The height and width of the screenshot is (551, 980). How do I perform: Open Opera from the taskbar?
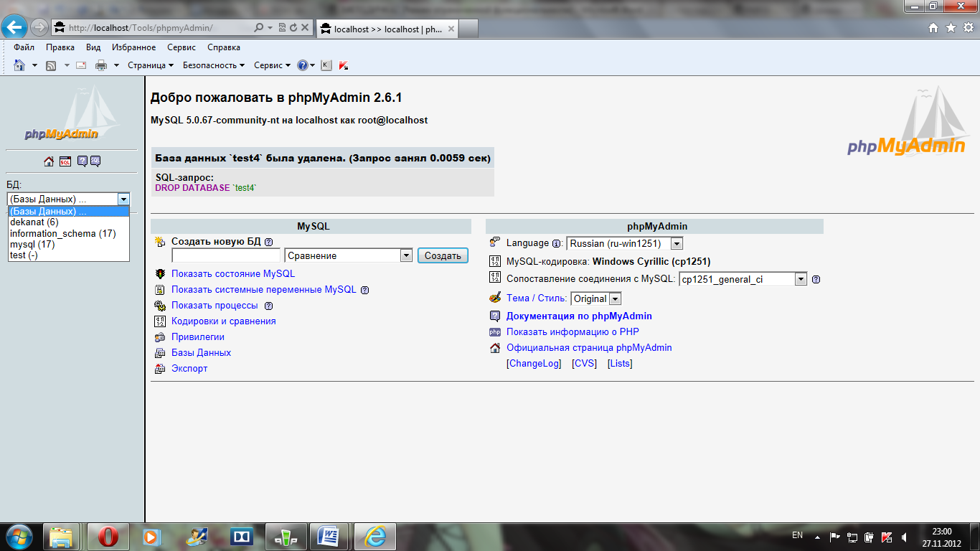tap(108, 537)
